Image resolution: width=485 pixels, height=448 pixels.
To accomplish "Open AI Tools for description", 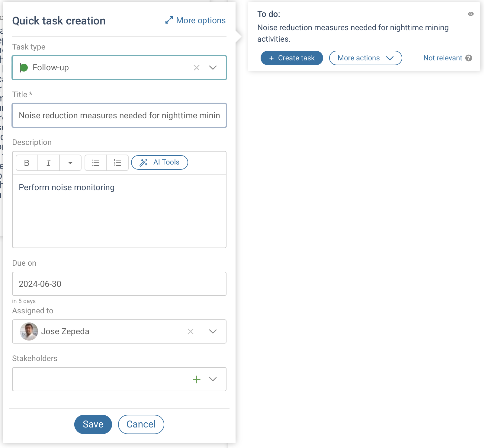I will [159, 162].
